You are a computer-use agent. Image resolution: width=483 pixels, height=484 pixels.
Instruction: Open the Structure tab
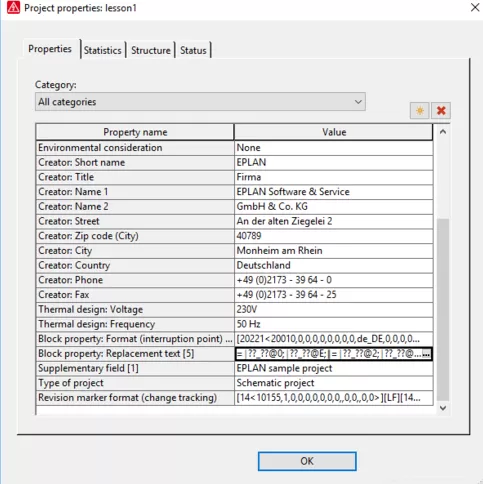tap(151, 50)
